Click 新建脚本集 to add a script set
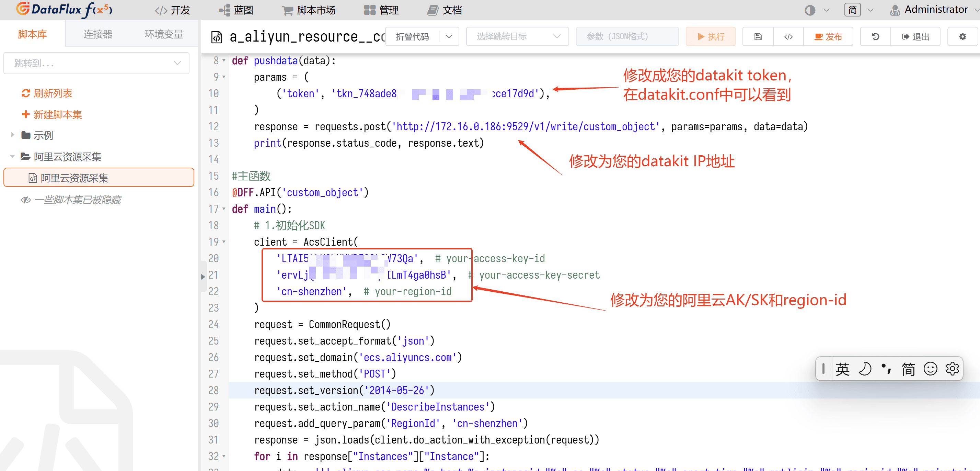980x471 pixels. 52,115
